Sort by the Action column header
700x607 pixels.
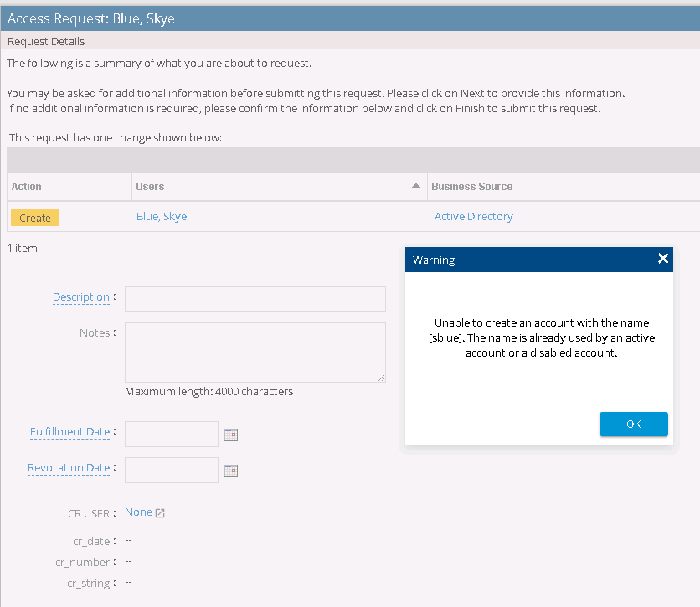click(x=27, y=187)
